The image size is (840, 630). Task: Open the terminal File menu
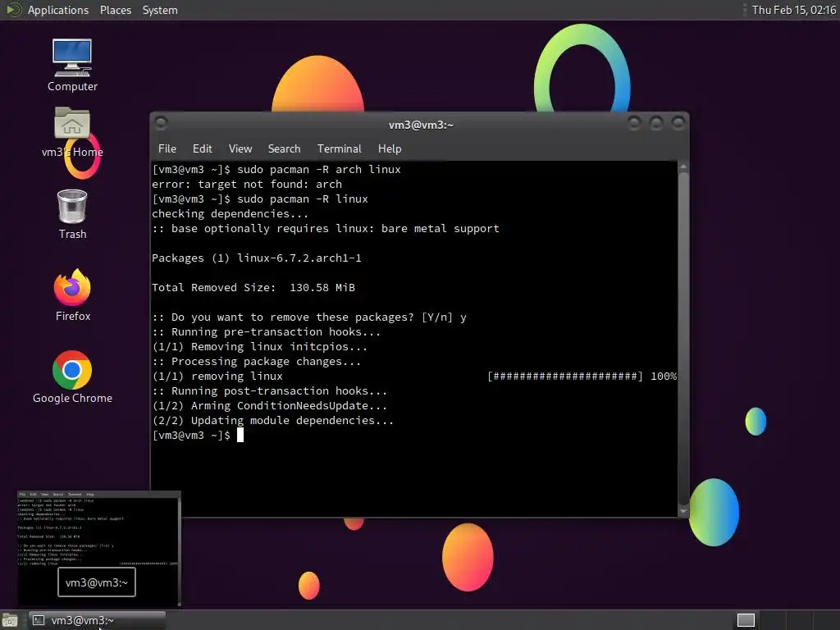167,149
